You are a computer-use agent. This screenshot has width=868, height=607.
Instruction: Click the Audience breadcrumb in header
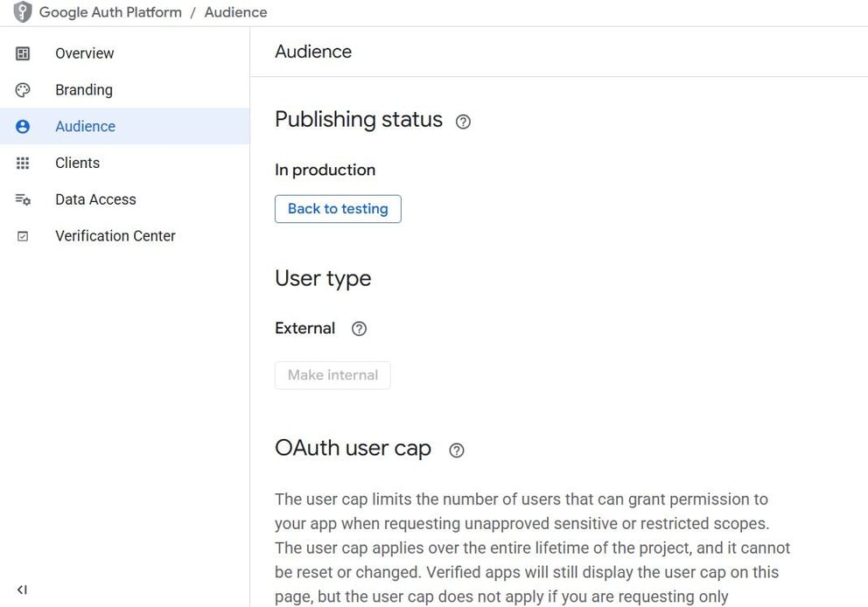(236, 12)
